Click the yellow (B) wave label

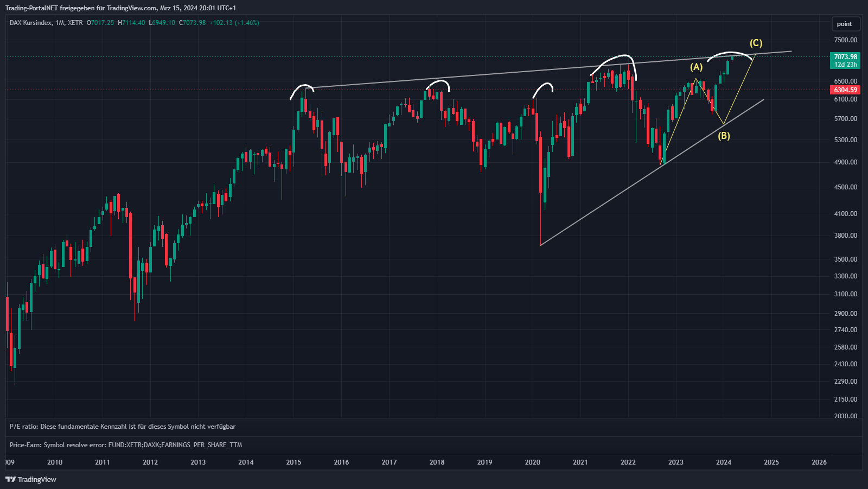724,136
